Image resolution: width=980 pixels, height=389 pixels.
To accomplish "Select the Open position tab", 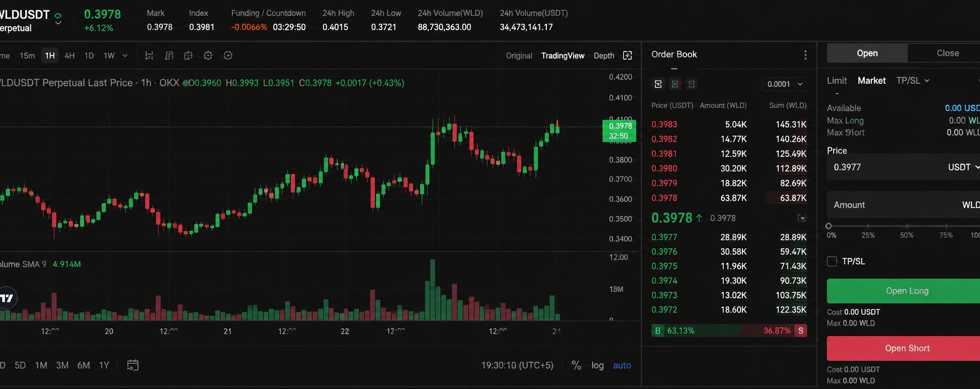I will pos(867,53).
